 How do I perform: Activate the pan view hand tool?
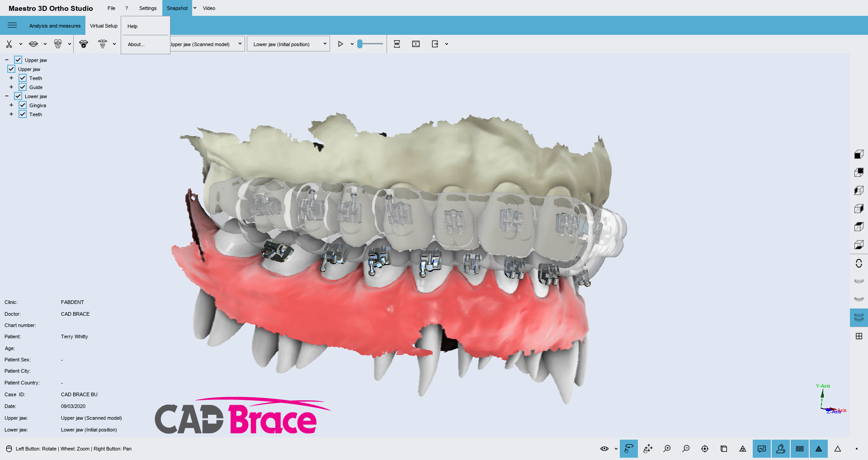[648, 449]
